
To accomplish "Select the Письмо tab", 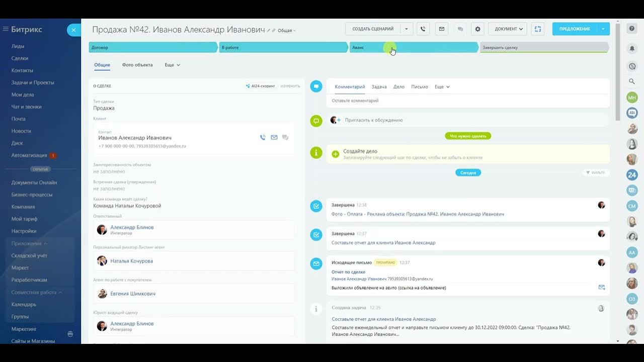I will [420, 87].
